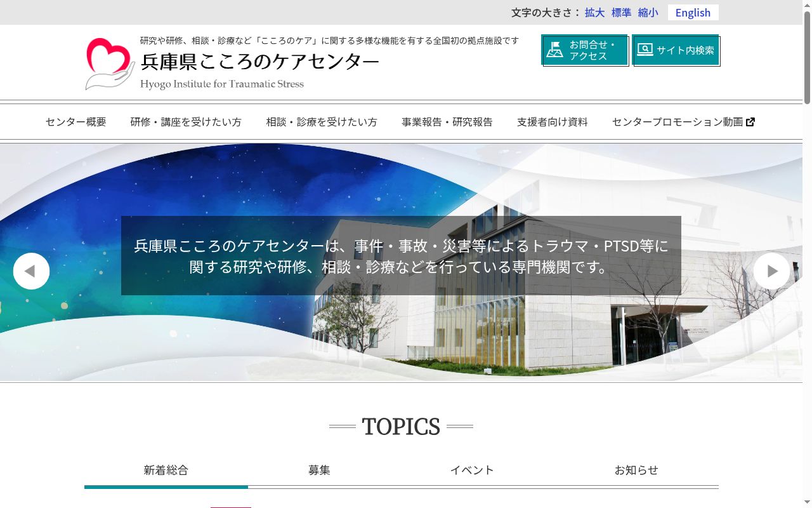Open 相談・診療を受けたい方 menu
Image resolution: width=812 pixels, height=508 pixels.
(322, 122)
